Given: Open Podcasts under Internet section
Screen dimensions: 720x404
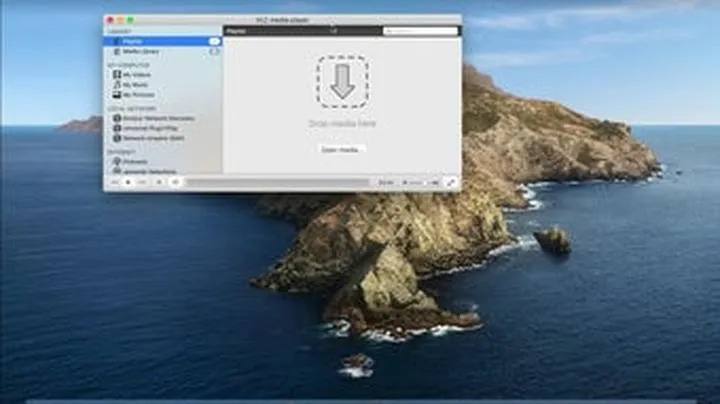Looking at the screenshot, I should click(x=136, y=161).
